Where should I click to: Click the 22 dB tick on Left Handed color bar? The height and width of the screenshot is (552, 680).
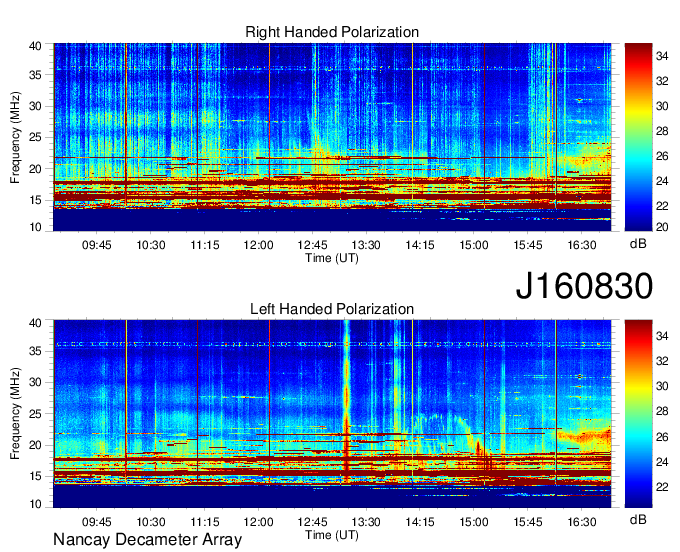tap(662, 487)
